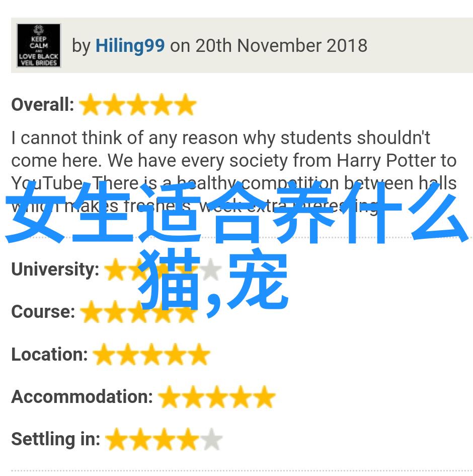
Task: Click the first star of the Accommodation rating
Action: [x=169, y=397]
